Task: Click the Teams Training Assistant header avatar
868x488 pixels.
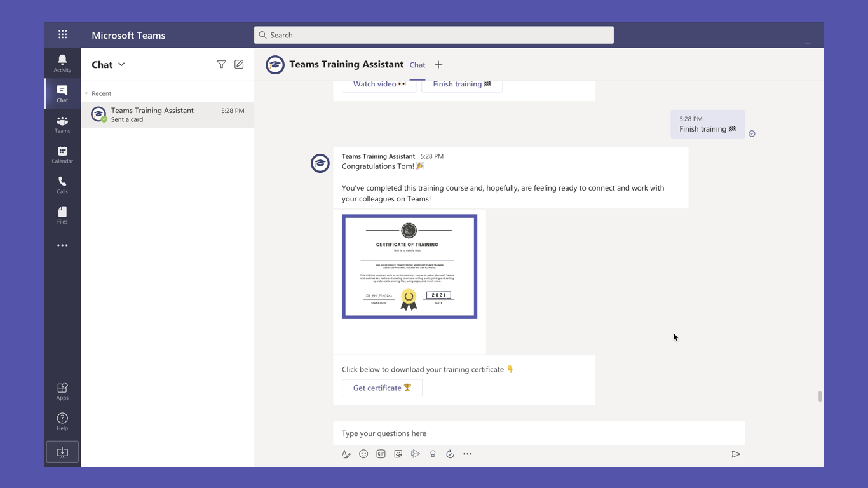Action: point(275,65)
